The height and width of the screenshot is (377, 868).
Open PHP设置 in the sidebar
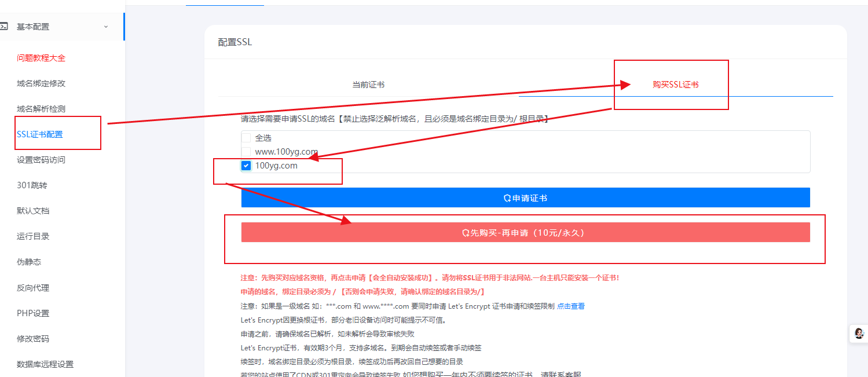click(x=33, y=313)
